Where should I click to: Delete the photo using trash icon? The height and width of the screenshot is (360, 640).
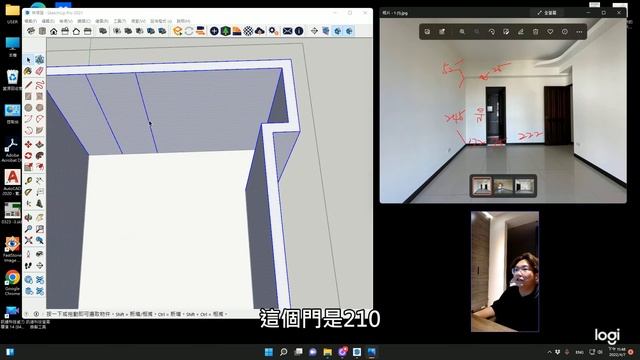click(x=536, y=31)
